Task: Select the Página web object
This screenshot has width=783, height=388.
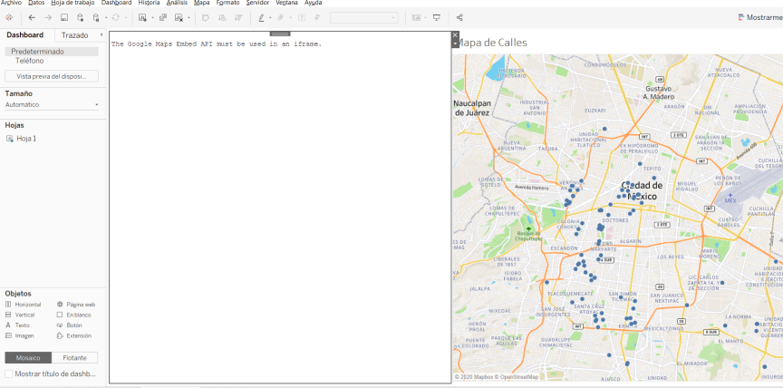Action: click(76, 304)
